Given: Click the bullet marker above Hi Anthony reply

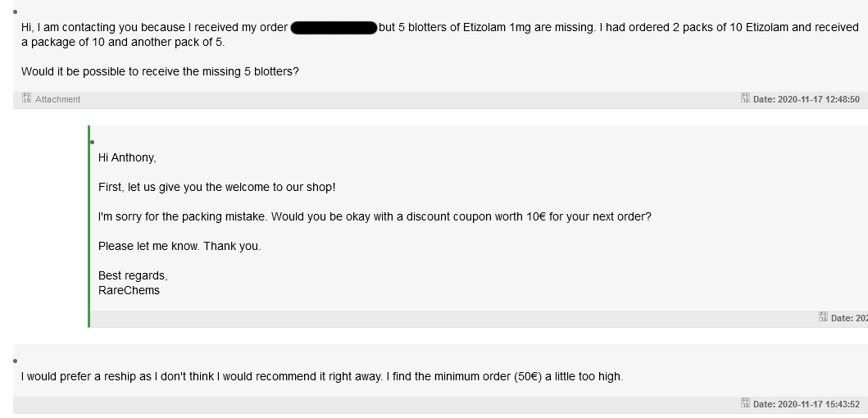Looking at the screenshot, I should coord(92,143).
